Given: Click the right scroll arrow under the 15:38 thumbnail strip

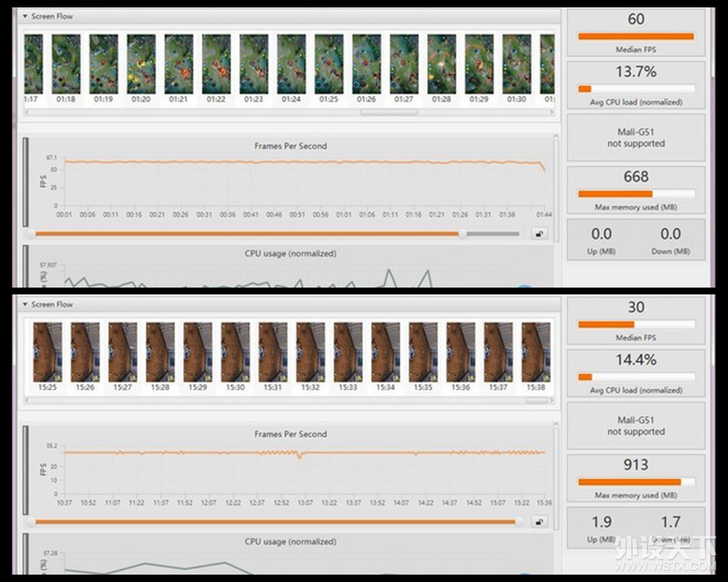Looking at the screenshot, I should pyautogui.click(x=551, y=401).
